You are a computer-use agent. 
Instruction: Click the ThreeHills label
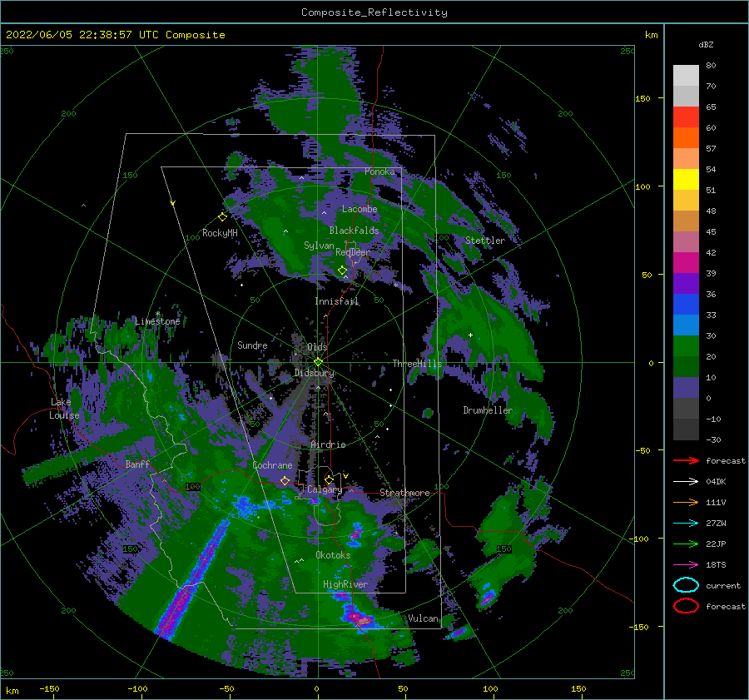tap(417, 364)
